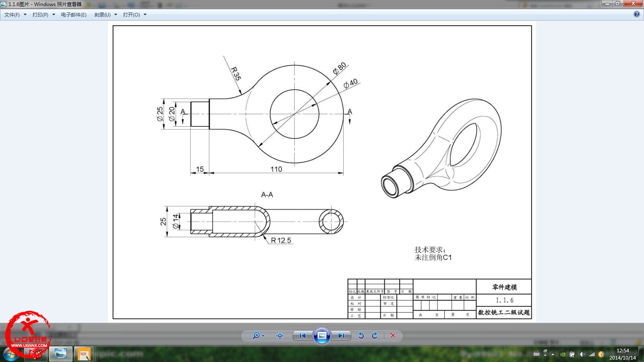Open the on-screen keyboard tray icon

(x=537, y=354)
